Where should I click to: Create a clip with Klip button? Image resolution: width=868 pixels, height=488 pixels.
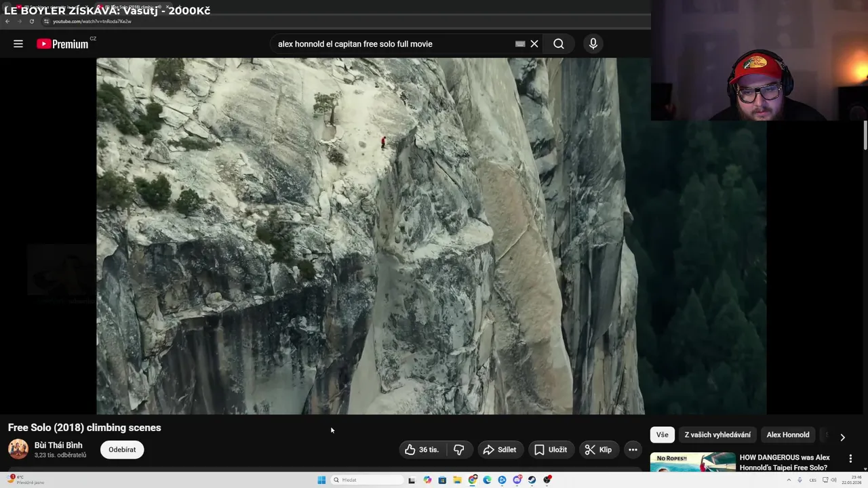click(x=599, y=449)
